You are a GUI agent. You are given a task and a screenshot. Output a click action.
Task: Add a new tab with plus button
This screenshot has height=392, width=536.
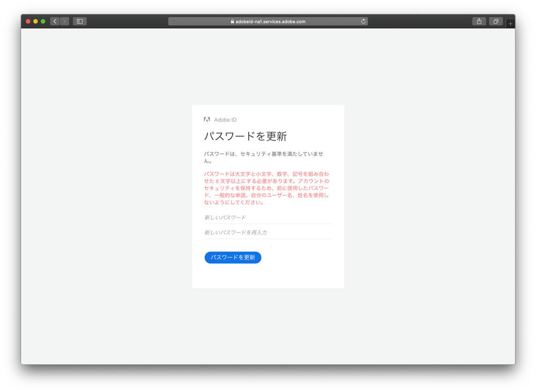point(510,24)
